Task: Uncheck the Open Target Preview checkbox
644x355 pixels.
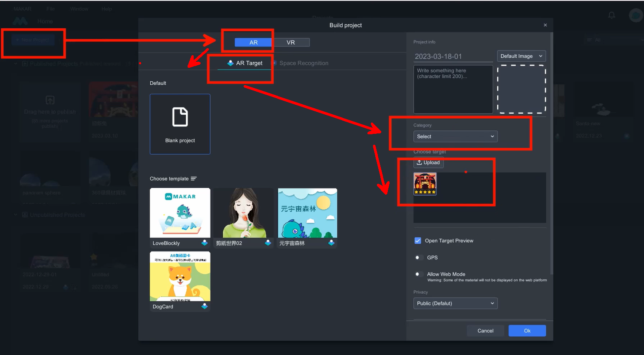Action: 418,241
